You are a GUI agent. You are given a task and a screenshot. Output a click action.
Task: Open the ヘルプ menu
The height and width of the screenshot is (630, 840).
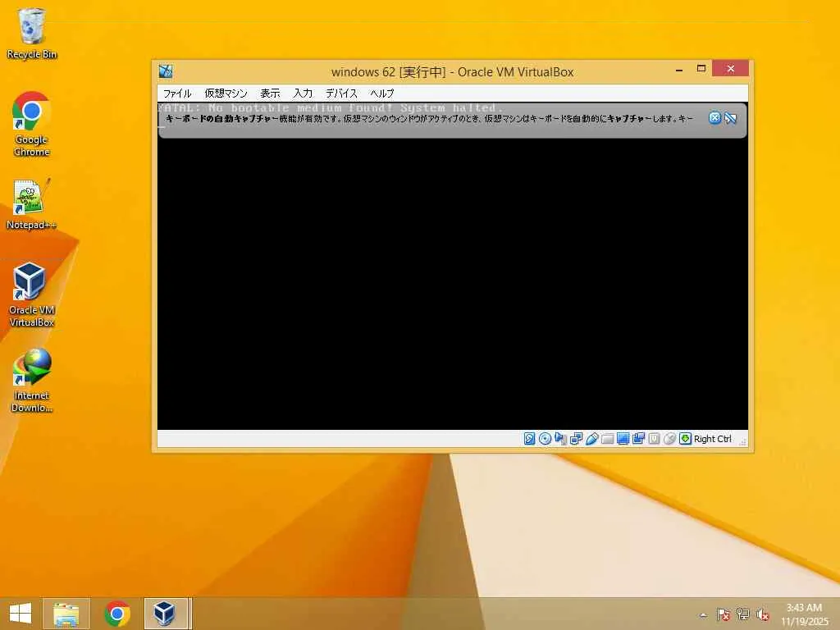point(382,94)
